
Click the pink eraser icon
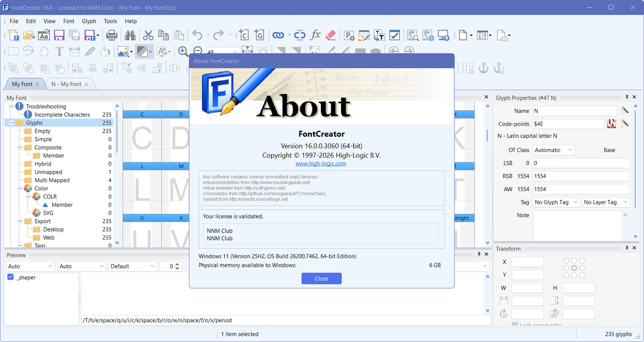[331, 35]
